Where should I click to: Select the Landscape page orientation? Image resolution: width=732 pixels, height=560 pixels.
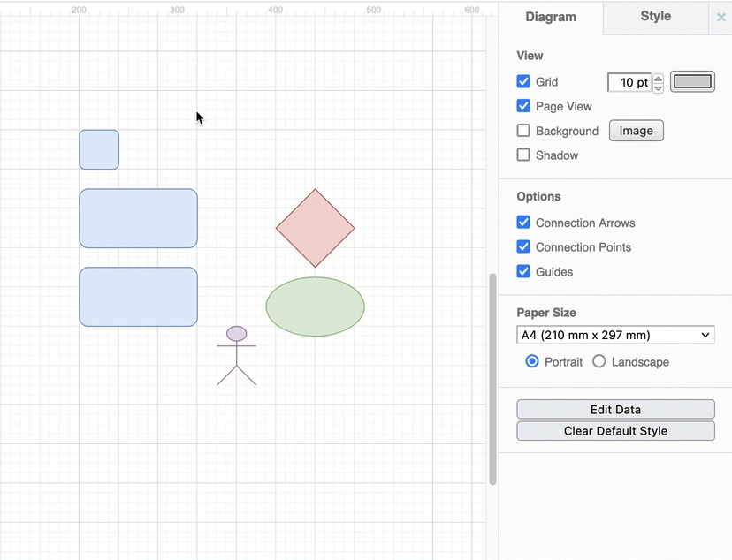click(x=599, y=361)
